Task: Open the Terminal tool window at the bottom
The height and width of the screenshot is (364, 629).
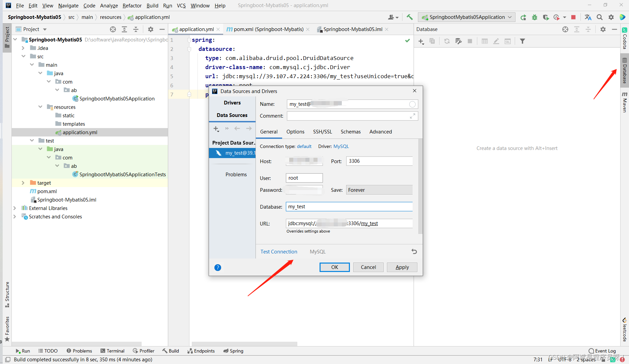Action: [113, 351]
